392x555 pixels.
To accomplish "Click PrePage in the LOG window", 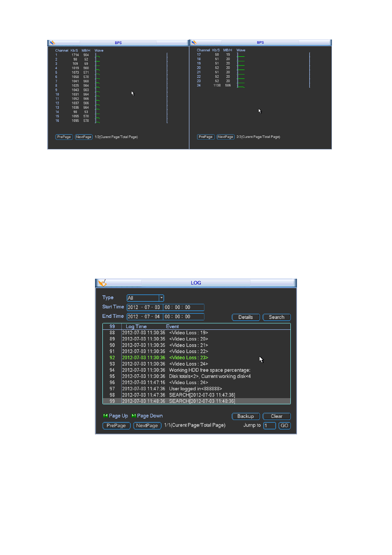I will coord(116,426).
